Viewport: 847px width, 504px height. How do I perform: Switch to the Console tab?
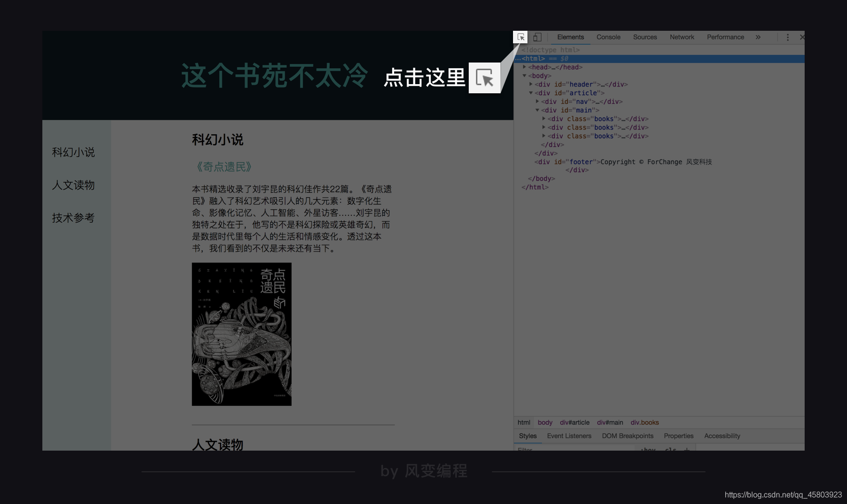tap(608, 37)
